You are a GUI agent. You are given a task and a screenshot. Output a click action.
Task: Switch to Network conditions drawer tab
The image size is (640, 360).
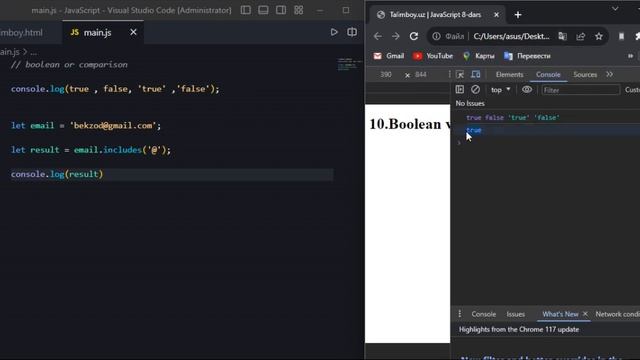617,314
